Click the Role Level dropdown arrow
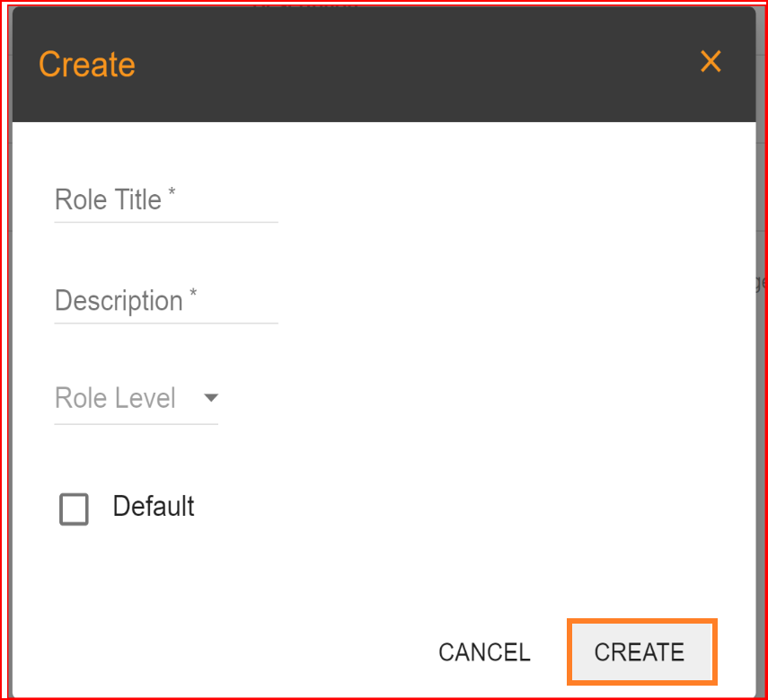768x700 pixels. pos(211,398)
